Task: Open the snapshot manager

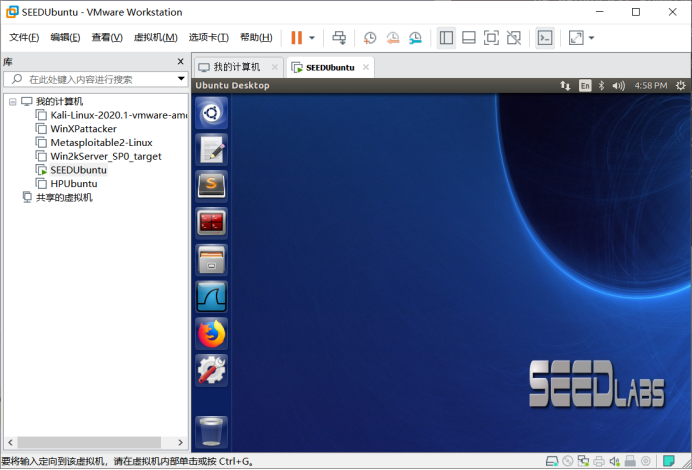Action: 415,38
